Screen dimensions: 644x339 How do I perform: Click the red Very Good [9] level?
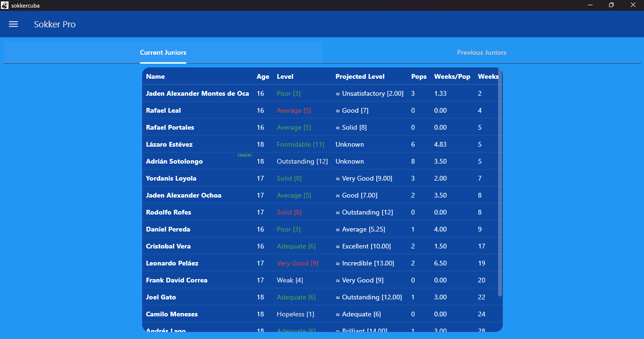click(x=297, y=263)
